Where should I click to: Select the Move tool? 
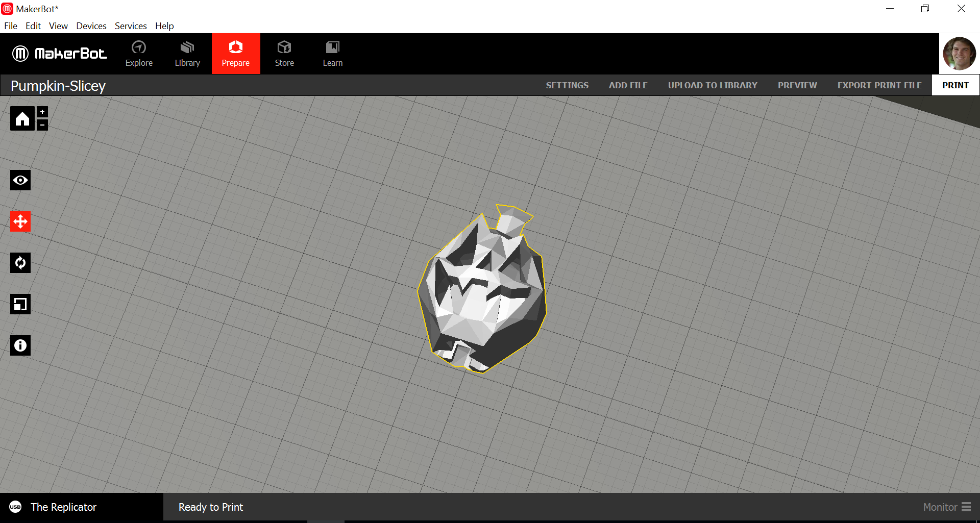[20, 221]
